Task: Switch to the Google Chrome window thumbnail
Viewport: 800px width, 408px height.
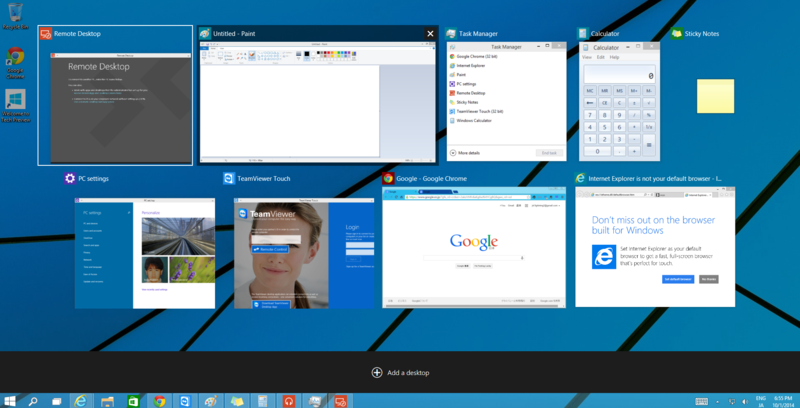Action: tap(474, 247)
